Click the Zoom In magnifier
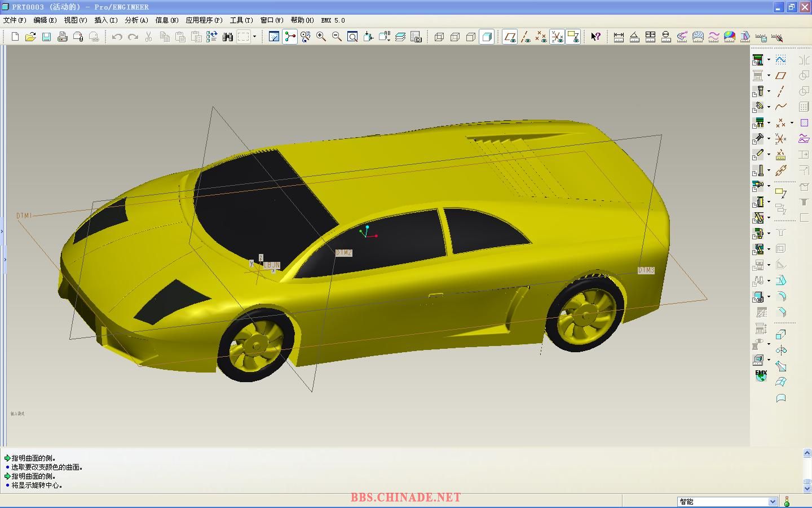The height and width of the screenshot is (508, 812). pos(321,37)
